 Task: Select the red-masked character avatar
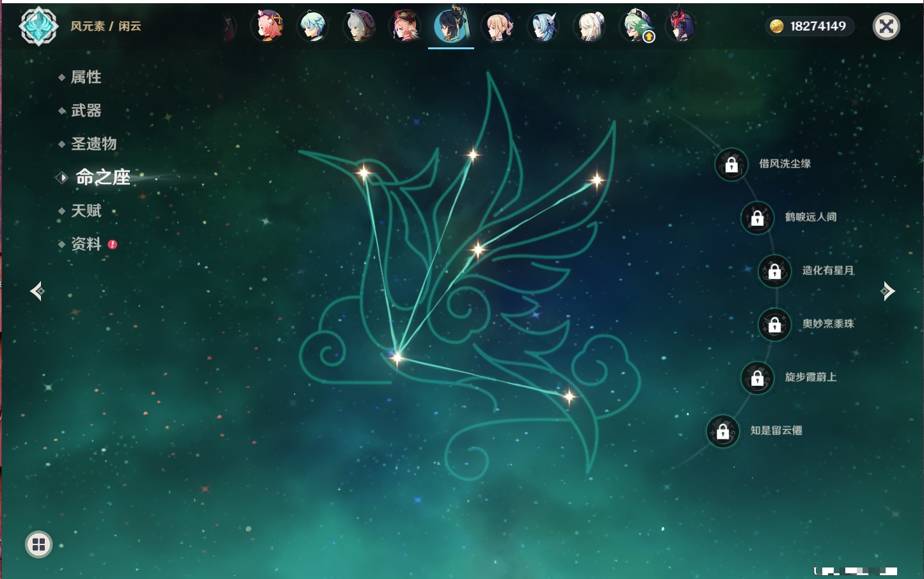click(x=681, y=26)
